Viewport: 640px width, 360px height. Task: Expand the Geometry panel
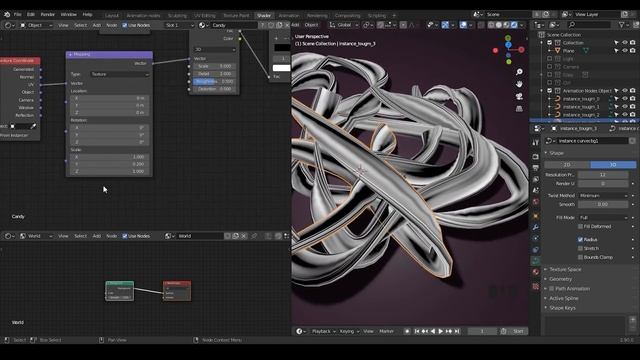pos(560,279)
